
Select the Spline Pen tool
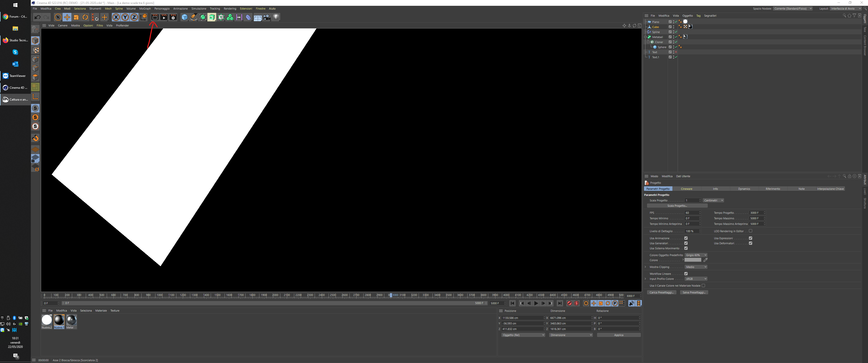tap(194, 17)
